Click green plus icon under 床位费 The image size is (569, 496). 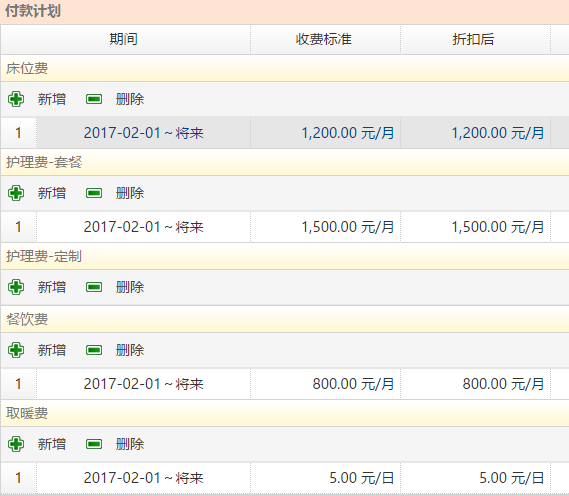pyautogui.click(x=16, y=99)
